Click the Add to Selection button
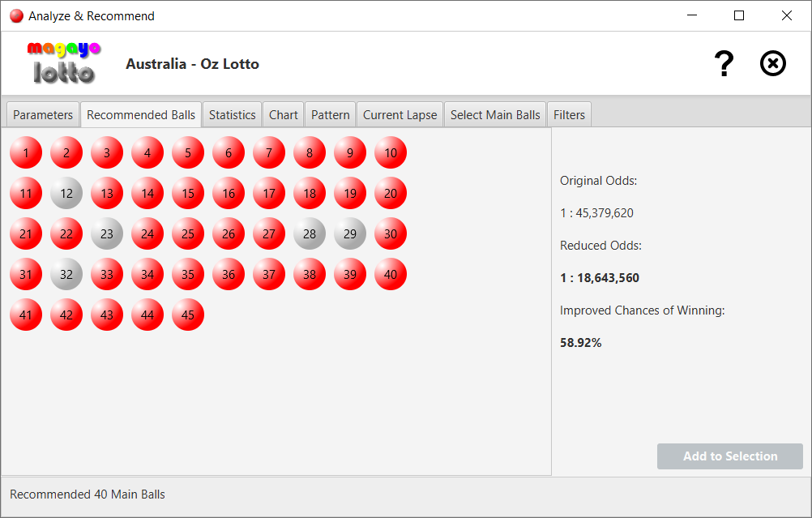Image resolution: width=812 pixels, height=518 pixels. click(x=729, y=456)
